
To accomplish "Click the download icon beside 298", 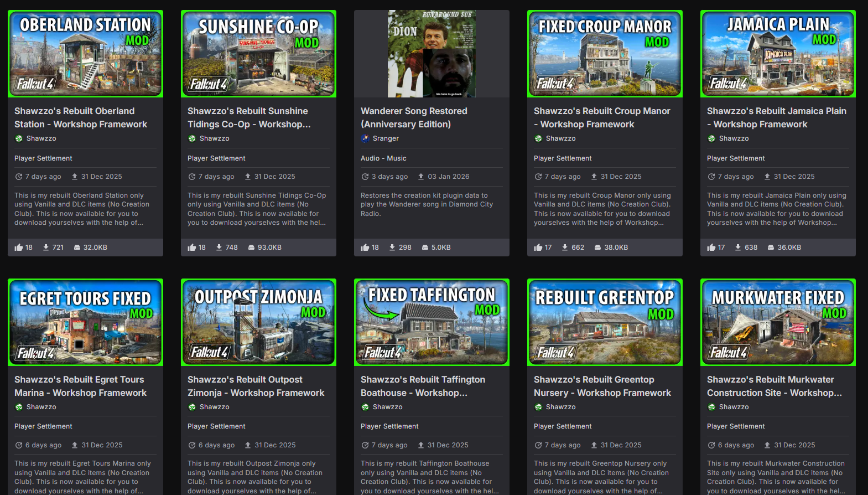I will click(392, 248).
